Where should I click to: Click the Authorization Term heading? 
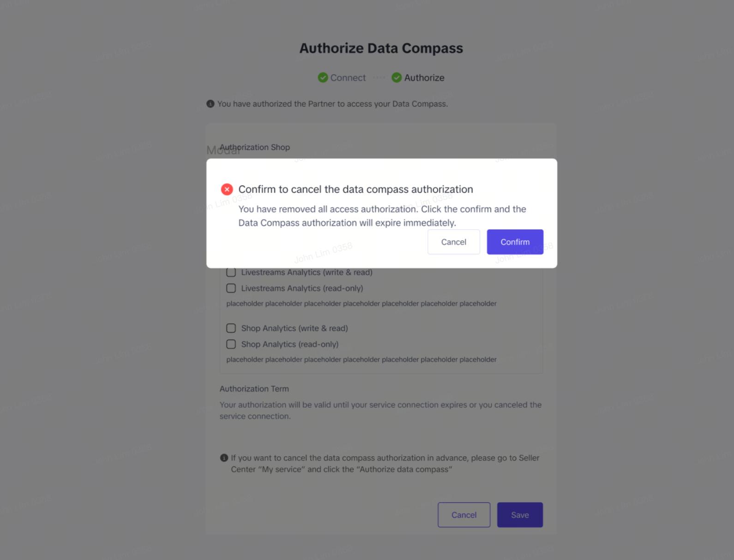click(x=254, y=389)
